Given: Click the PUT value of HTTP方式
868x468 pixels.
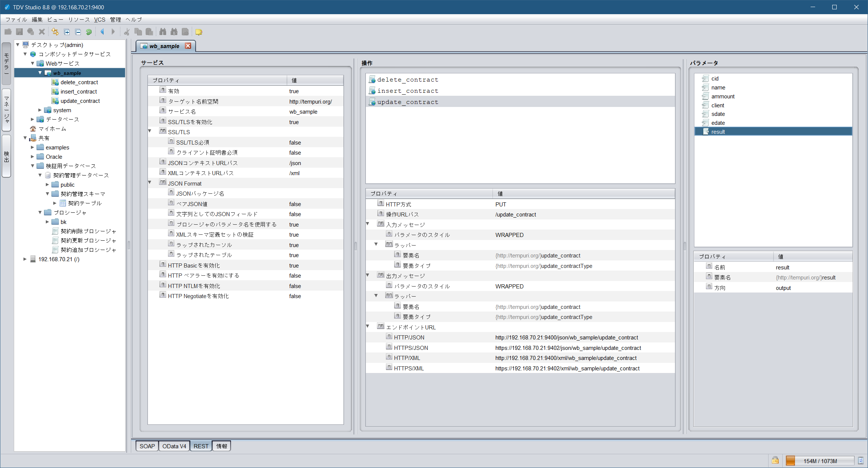Looking at the screenshot, I should tap(501, 204).
